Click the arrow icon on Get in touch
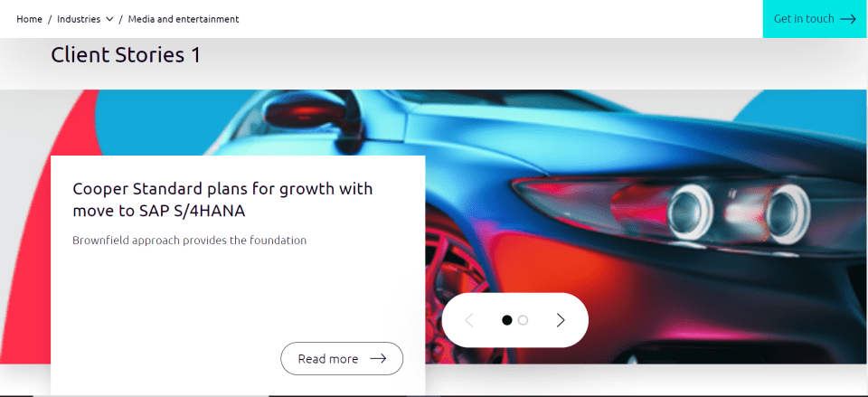The image size is (868, 397). click(x=847, y=19)
